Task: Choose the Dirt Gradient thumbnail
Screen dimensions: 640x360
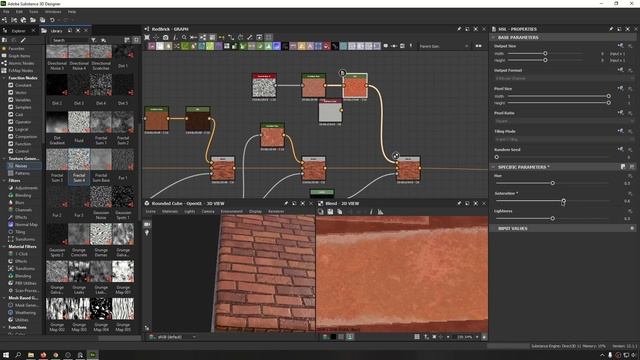Action: click(57, 122)
